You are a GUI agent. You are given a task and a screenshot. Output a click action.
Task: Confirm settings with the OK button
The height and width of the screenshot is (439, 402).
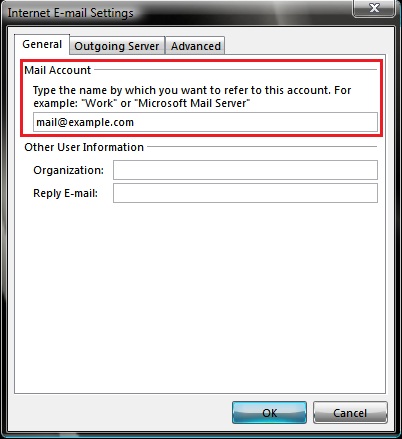(269, 413)
